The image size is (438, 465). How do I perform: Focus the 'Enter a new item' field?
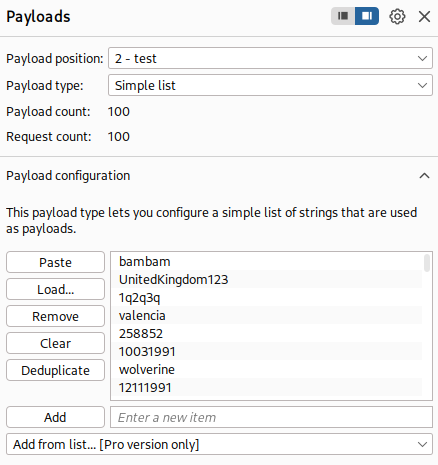(x=271, y=417)
